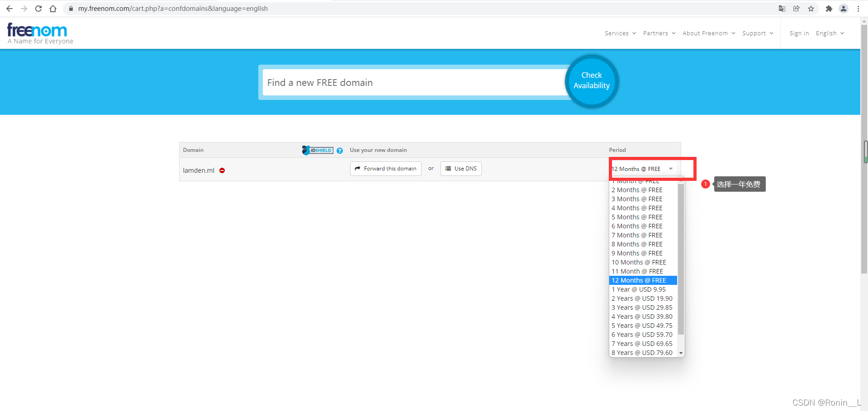Select 2 Months @ FREE option

tap(643, 190)
